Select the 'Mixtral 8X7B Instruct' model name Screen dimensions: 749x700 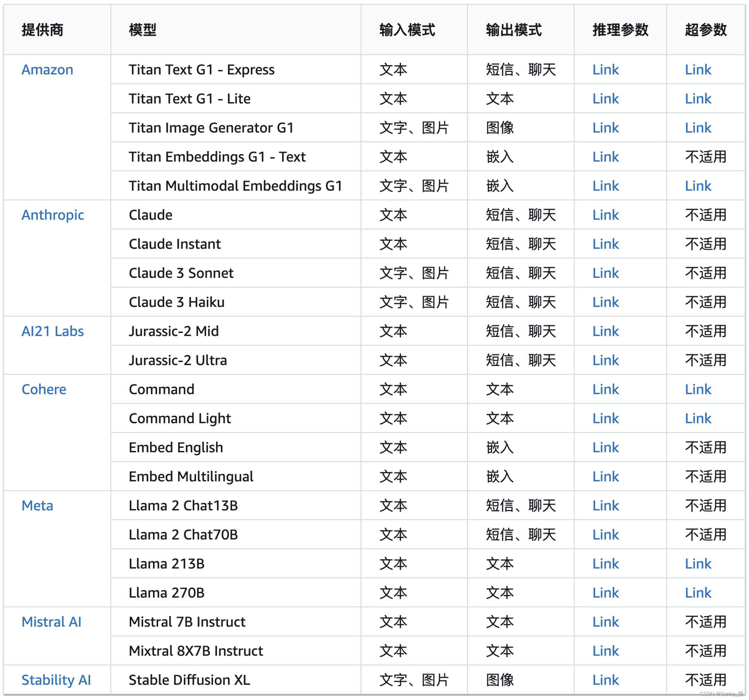196,651
